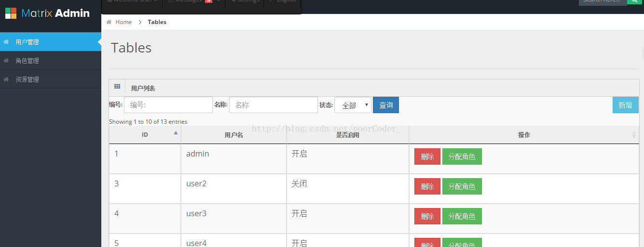Click the 名称 input field
644x247 pixels.
(274, 105)
